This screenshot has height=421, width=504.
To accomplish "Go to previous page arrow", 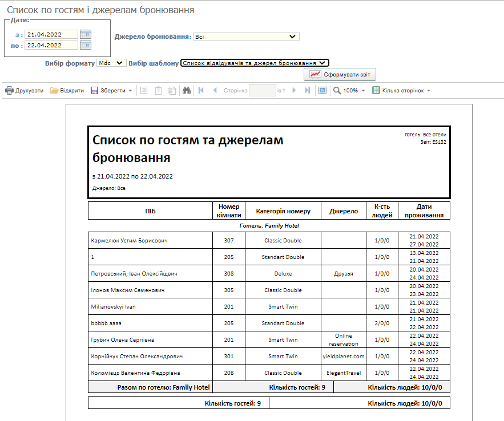I will point(215,91).
